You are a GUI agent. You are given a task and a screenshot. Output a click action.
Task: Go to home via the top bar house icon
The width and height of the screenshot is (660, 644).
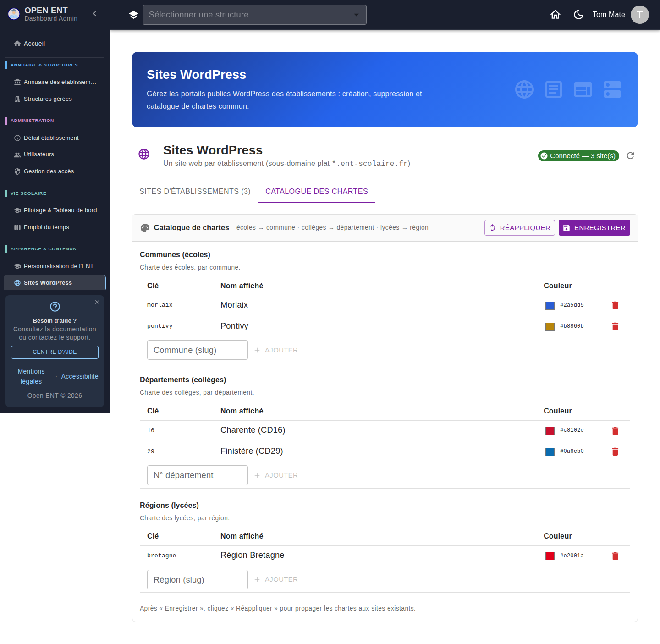[x=555, y=15]
